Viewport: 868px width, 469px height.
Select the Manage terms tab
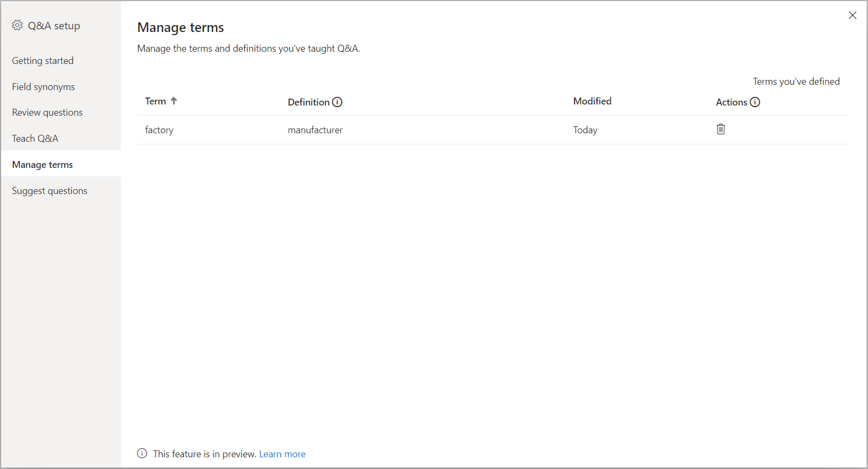tap(61, 164)
